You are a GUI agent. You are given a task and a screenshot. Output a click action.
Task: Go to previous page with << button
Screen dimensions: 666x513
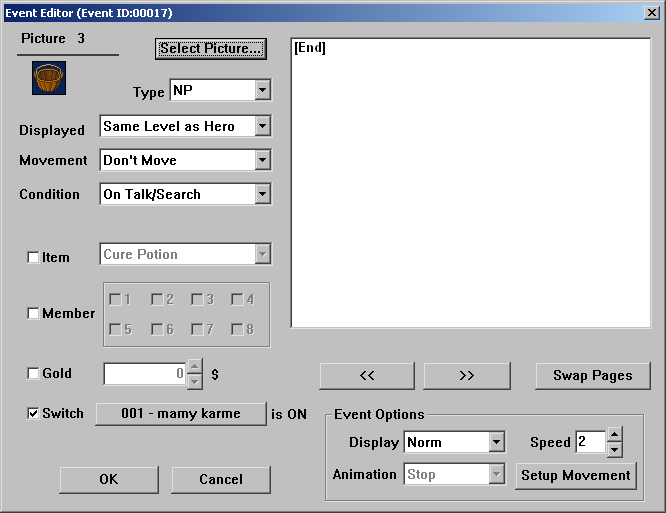coord(367,375)
